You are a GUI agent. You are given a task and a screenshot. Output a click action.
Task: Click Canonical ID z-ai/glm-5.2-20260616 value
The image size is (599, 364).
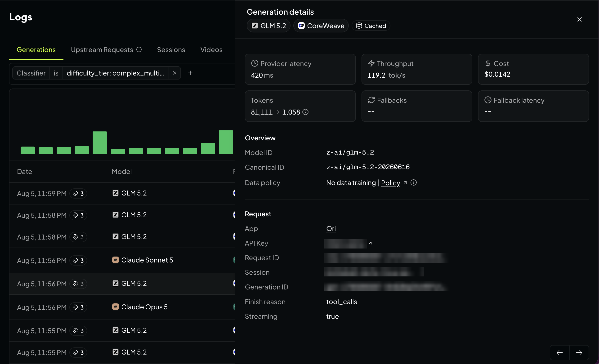(x=368, y=167)
